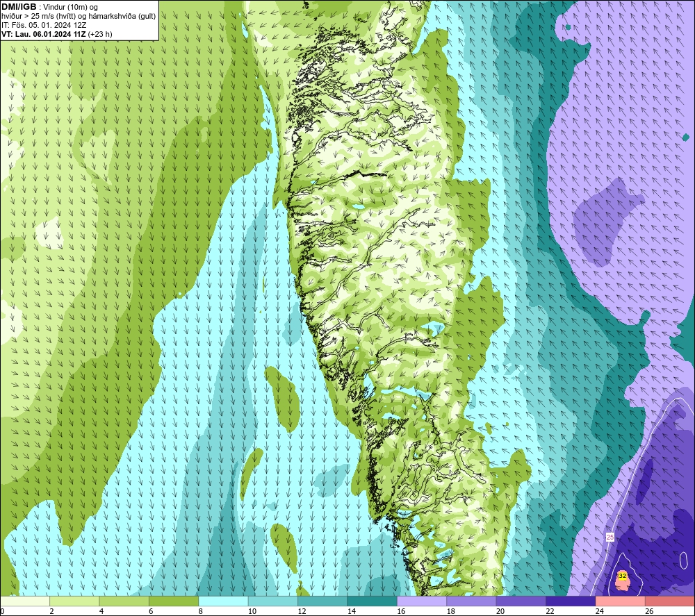The height and width of the screenshot is (616, 695).
Task: Click the 8–10 m/s light cyan legend swatch
Action: pyautogui.click(x=223, y=601)
